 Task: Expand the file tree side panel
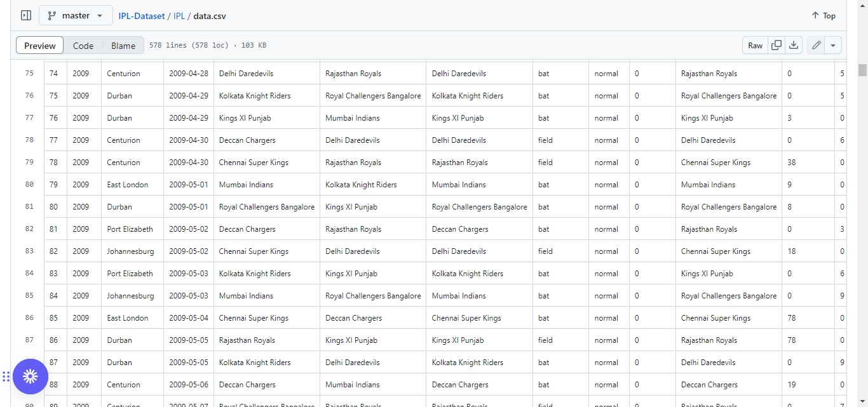point(26,15)
